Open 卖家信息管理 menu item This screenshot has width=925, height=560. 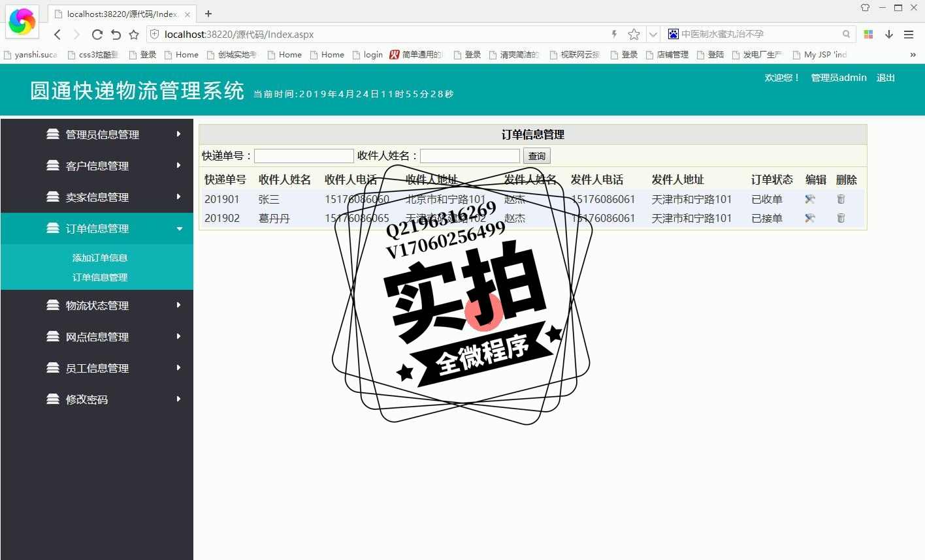[x=97, y=197]
